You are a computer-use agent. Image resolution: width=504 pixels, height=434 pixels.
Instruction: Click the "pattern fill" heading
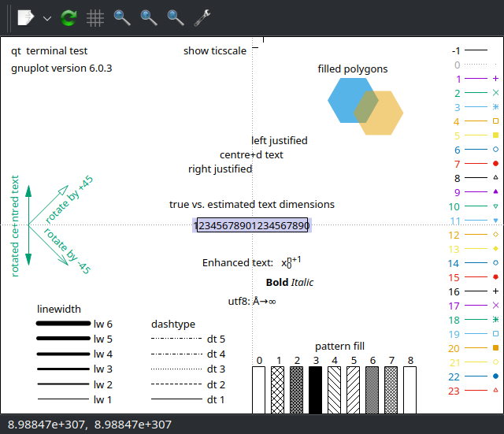[339, 347]
